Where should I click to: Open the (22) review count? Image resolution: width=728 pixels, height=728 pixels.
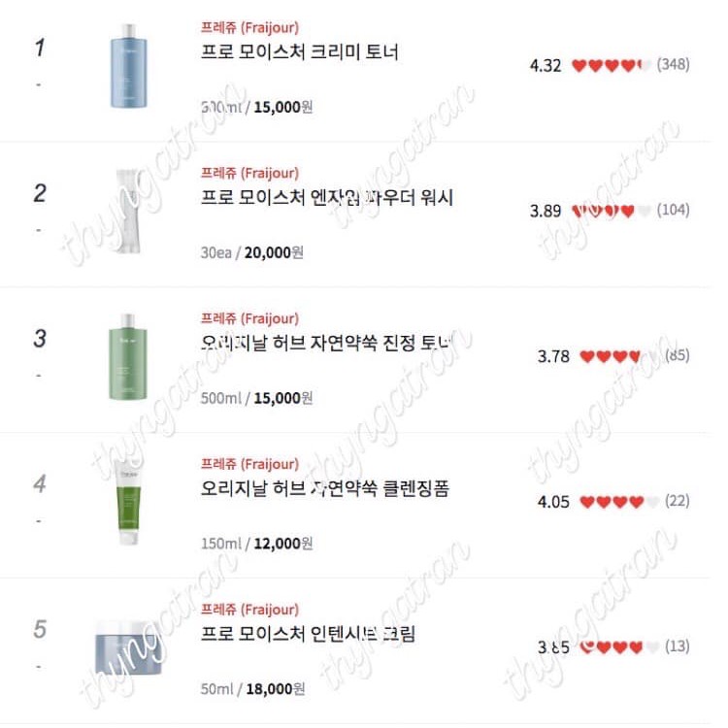point(677,501)
